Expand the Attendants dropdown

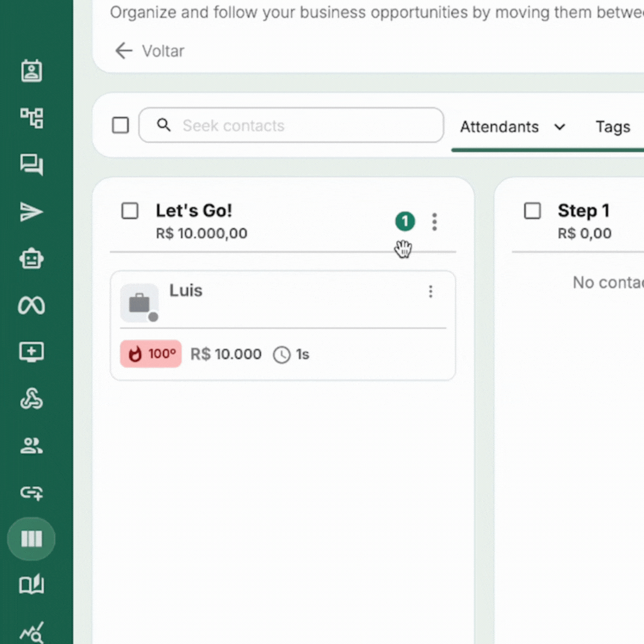tap(513, 127)
